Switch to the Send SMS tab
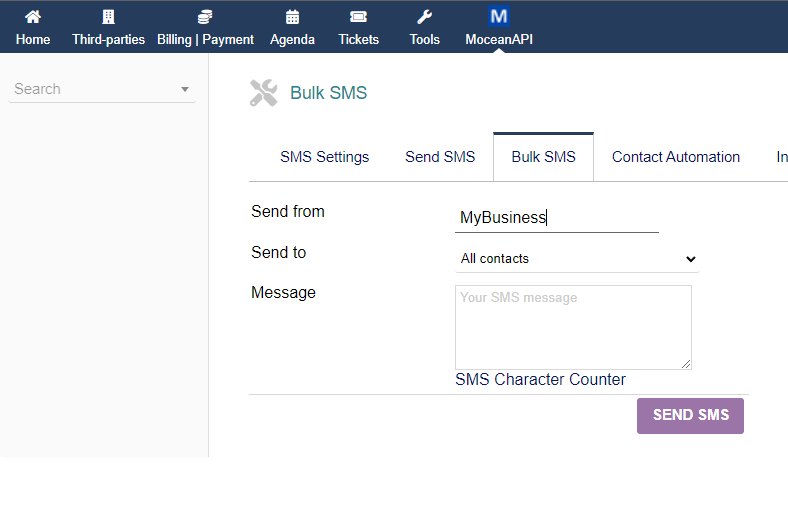 pyautogui.click(x=440, y=157)
